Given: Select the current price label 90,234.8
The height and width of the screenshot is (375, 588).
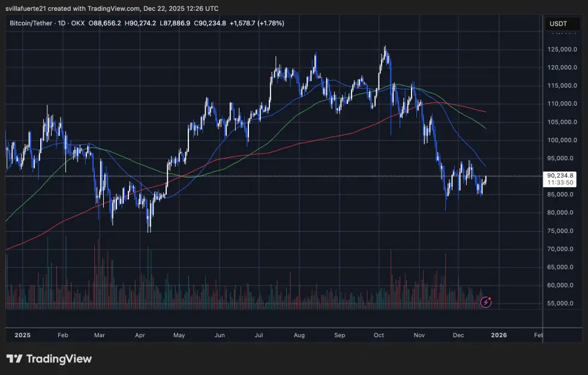Looking at the screenshot, I should tap(560, 175).
